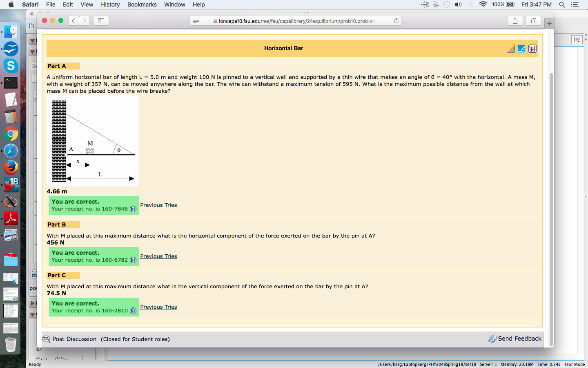Click the list dropdown button in background window
The image size is (588, 368).
[577, 40]
